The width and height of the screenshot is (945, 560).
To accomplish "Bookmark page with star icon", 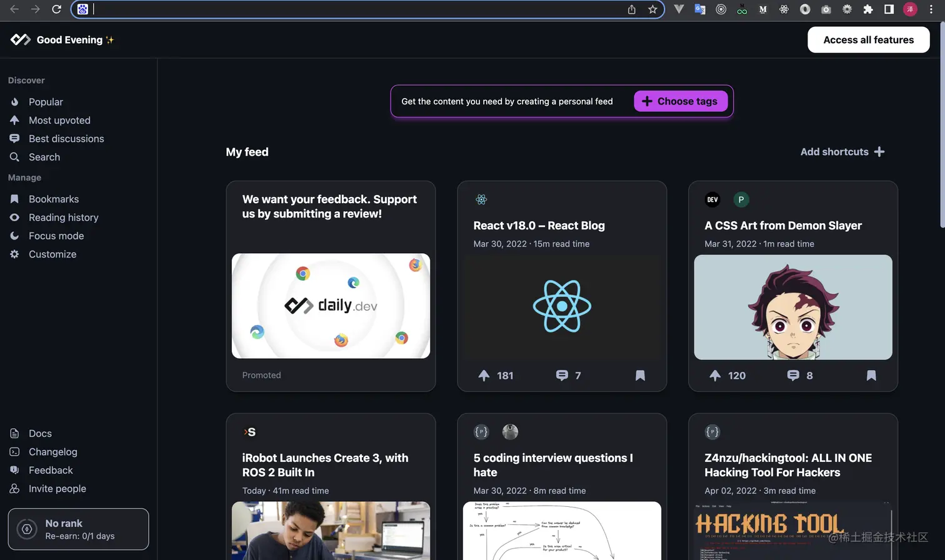I will pos(652,9).
